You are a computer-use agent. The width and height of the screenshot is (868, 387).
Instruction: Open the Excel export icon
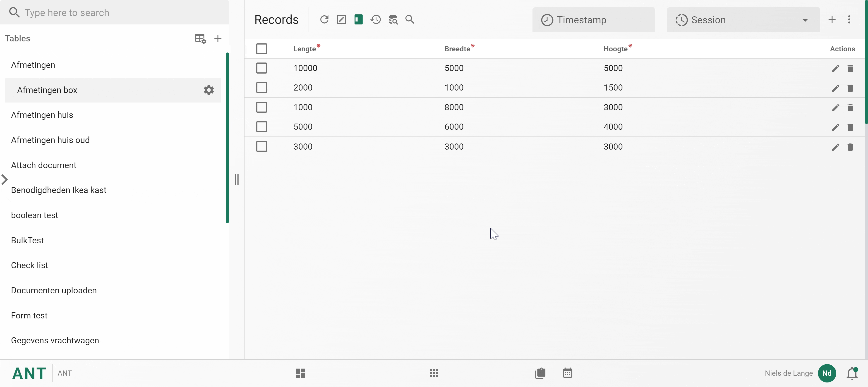[359, 19]
